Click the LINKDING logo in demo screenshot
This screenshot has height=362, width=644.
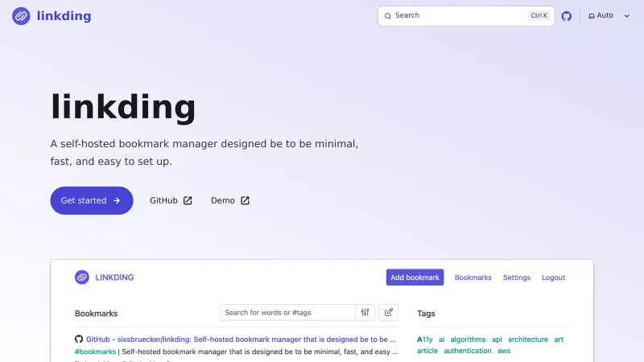[x=81, y=278]
